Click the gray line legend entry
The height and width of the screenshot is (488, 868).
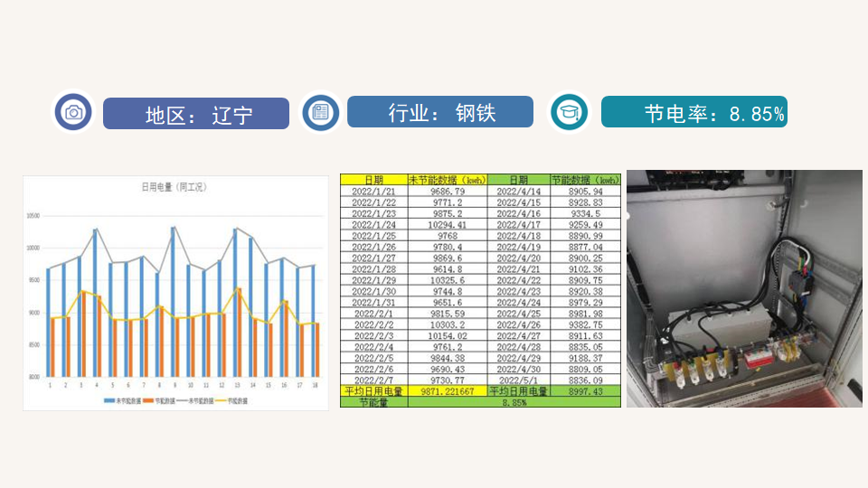(x=195, y=400)
